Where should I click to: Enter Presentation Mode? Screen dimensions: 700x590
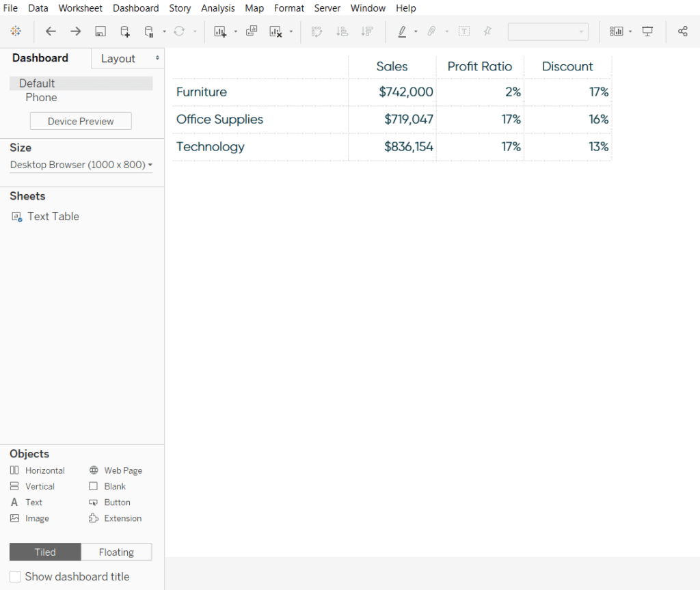click(647, 31)
